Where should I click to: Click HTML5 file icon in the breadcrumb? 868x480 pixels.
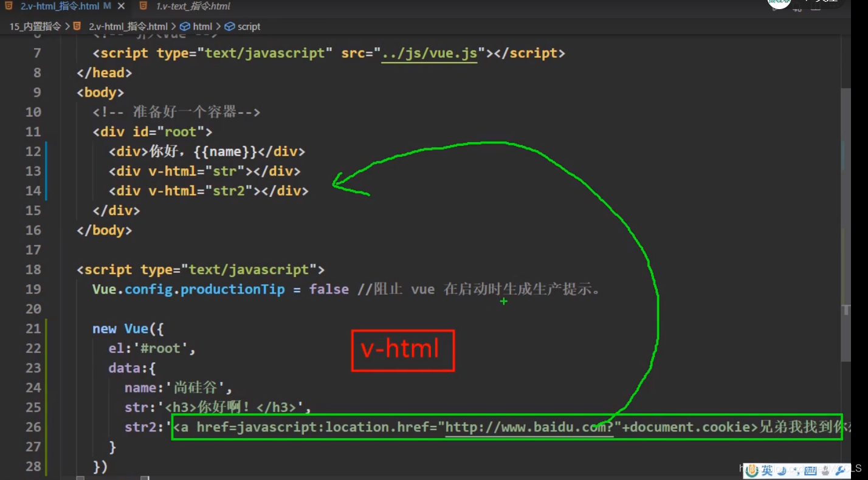(77, 27)
